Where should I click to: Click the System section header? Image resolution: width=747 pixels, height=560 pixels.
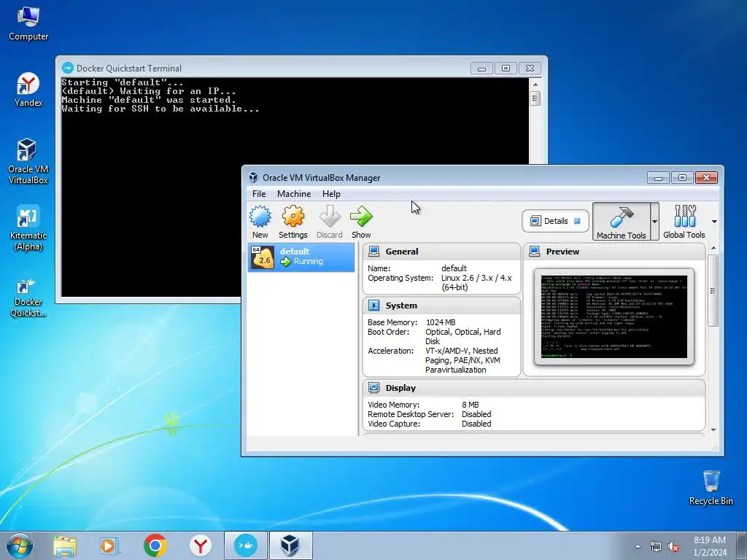pos(441,306)
